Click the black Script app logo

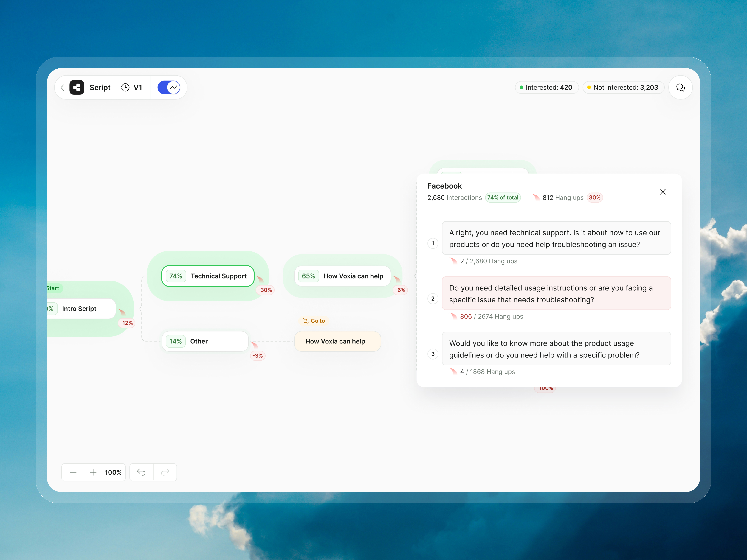click(77, 87)
